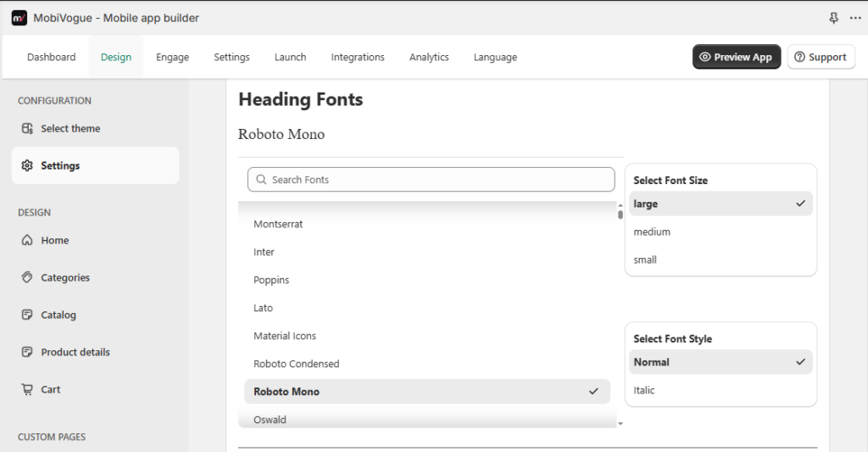The width and height of the screenshot is (868, 452).
Task: Switch to the Design tab
Action: [116, 57]
